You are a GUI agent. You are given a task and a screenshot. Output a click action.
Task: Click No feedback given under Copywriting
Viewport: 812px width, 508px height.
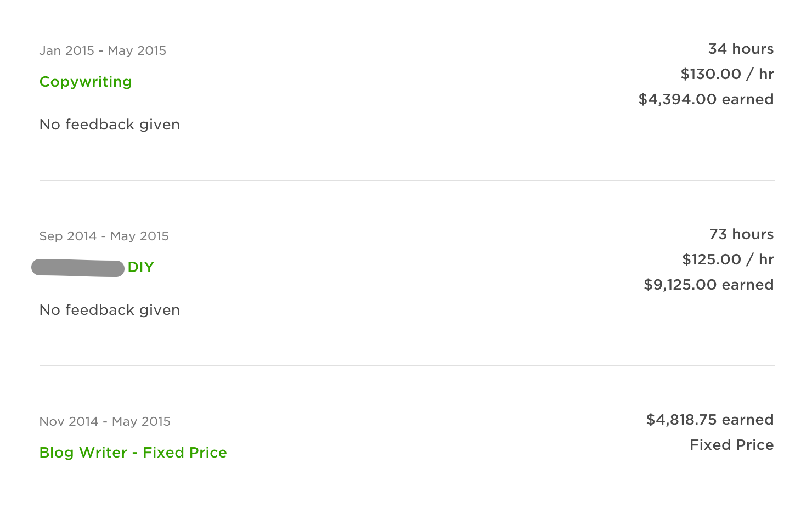click(x=110, y=125)
